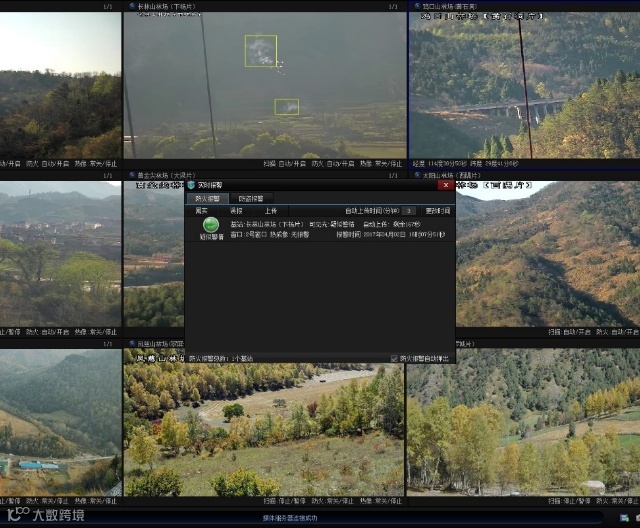
Task: Click the 防火报警总数 1个基站 status text
Action: 221,359
